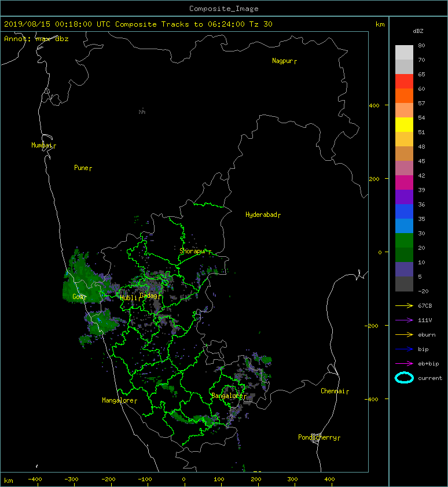The image size is (448, 487).
Task: Click the Mangalore city label
Action: 118,400
